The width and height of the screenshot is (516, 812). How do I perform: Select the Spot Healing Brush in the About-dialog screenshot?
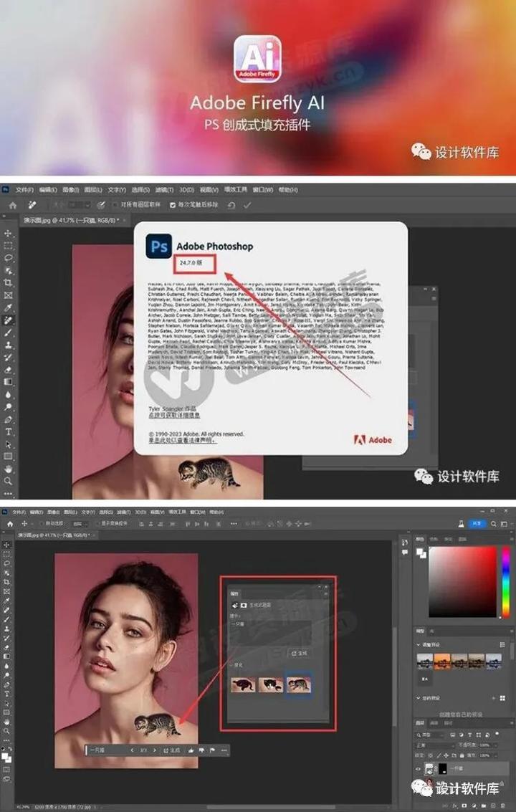click(9, 320)
